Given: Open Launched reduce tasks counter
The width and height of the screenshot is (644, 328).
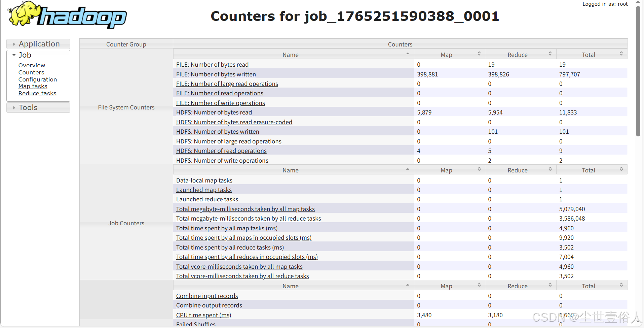Looking at the screenshot, I should pyautogui.click(x=207, y=199).
